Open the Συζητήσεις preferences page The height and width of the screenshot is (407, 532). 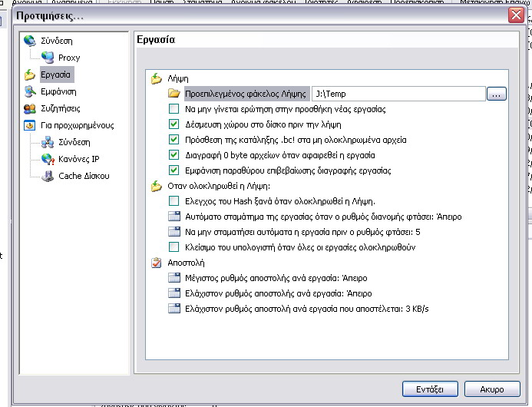click(x=61, y=108)
